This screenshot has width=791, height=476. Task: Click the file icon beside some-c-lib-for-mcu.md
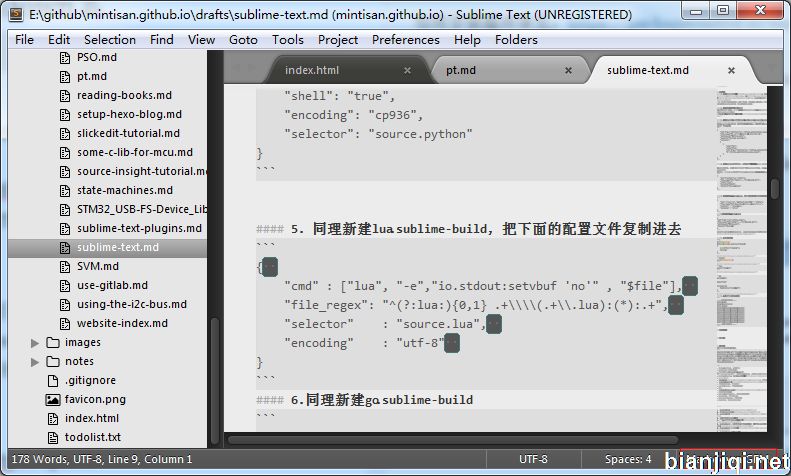coord(65,153)
